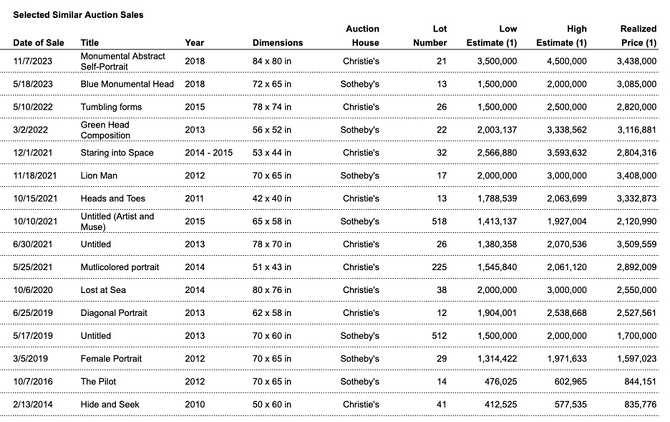Click 'The Pilot' title cell
The image size is (670, 422).
101,380
